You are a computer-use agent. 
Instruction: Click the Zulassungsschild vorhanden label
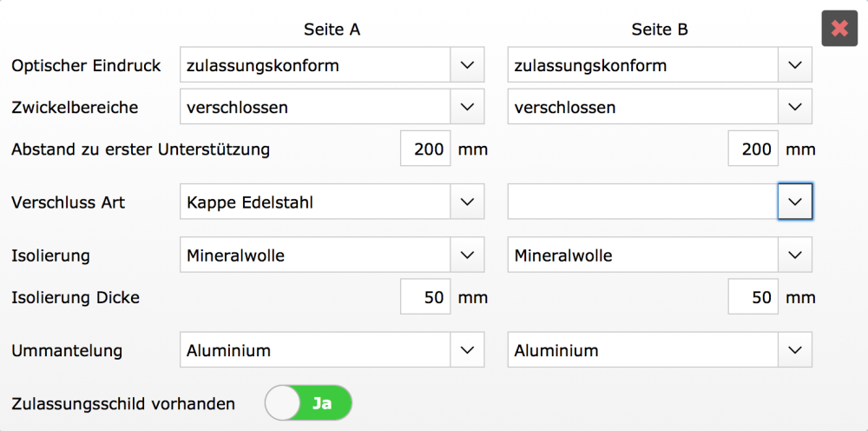[x=123, y=403]
